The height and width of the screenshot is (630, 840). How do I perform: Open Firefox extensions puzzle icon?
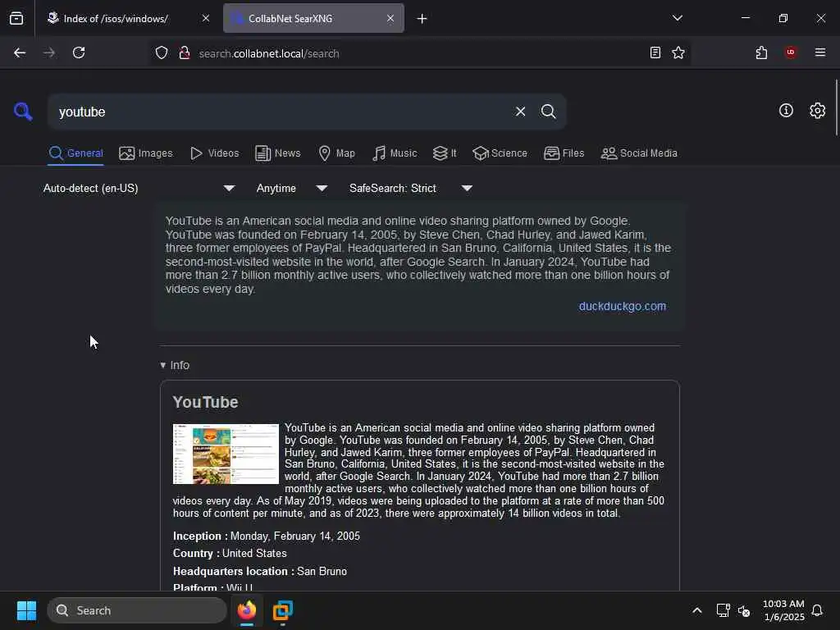pos(761,52)
